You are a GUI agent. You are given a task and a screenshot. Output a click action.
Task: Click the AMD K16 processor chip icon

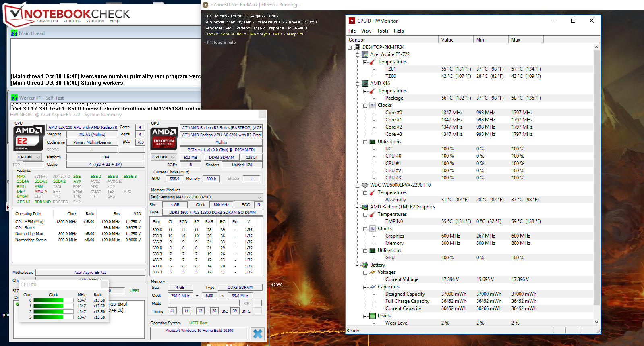point(365,83)
